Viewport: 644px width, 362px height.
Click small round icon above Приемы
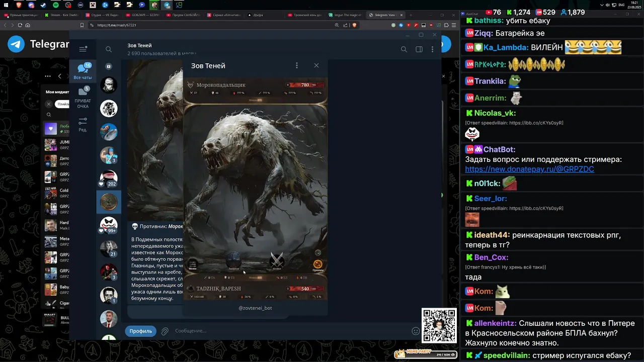tap(317, 252)
